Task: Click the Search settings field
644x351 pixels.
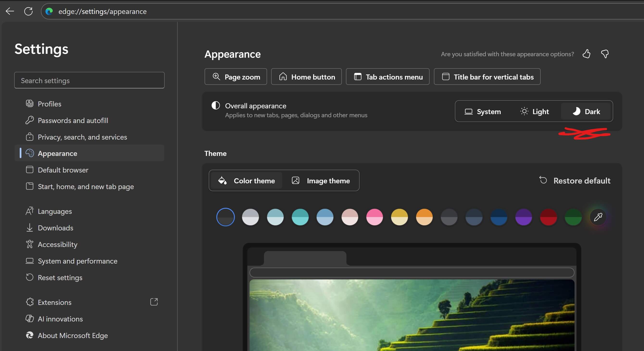Action: pos(89,80)
